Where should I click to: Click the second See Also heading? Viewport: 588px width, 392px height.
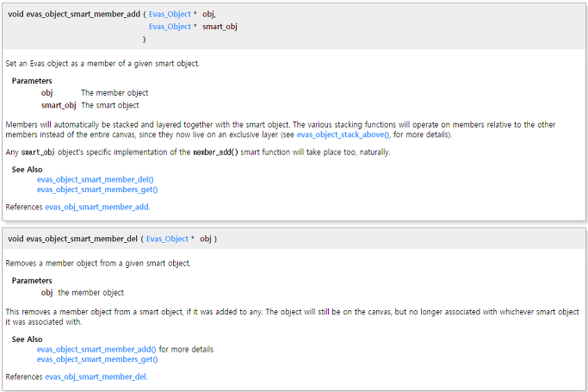[x=27, y=339]
